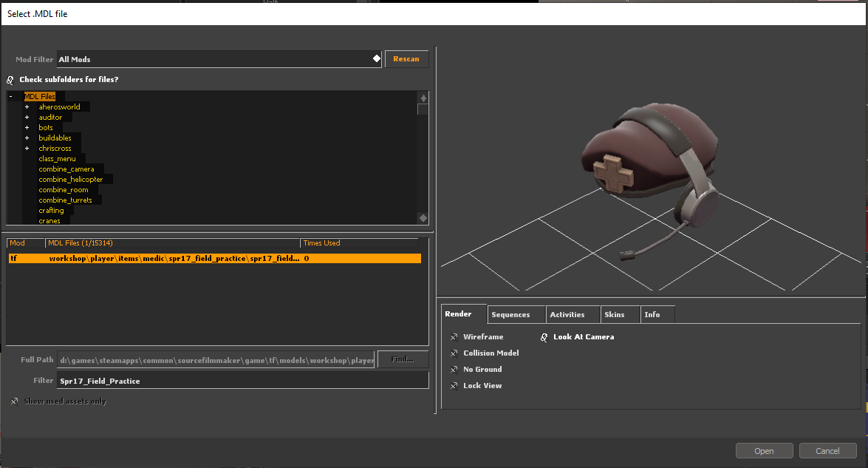Select the combine_helicopter folder

(x=71, y=180)
